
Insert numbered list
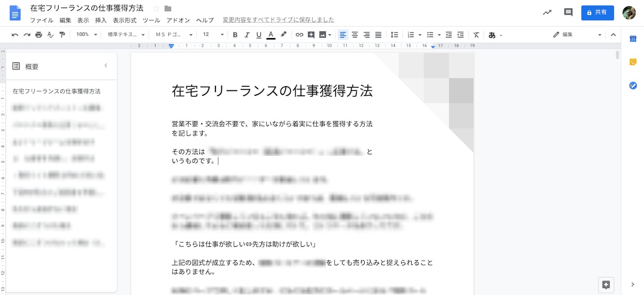411,35
